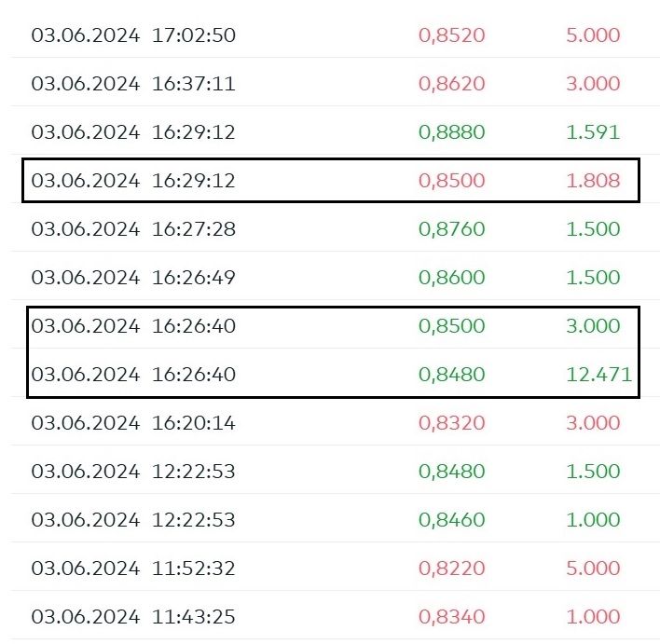The width and height of the screenshot is (660, 644).
Task: Select the large volume 12.471
Action: point(598,375)
